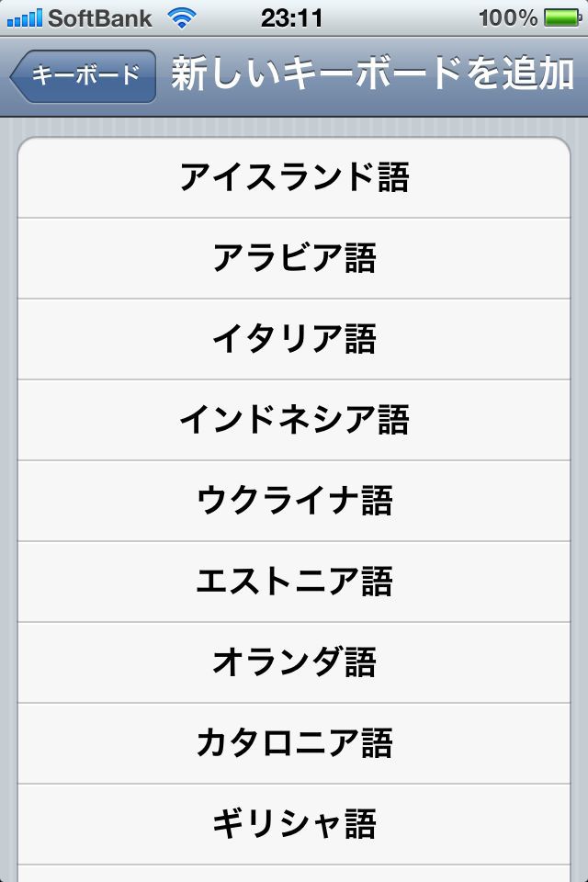Pick ウクライナ語 keyboard

tap(294, 501)
